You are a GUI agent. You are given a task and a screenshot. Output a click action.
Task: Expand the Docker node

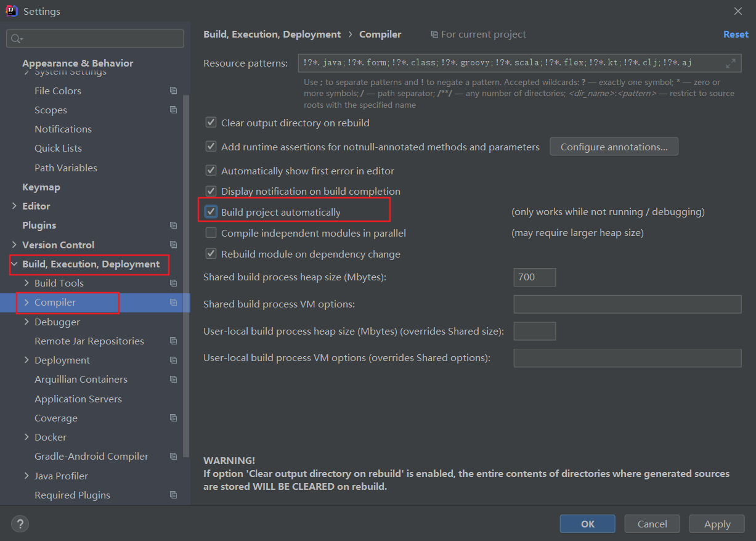click(x=26, y=437)
